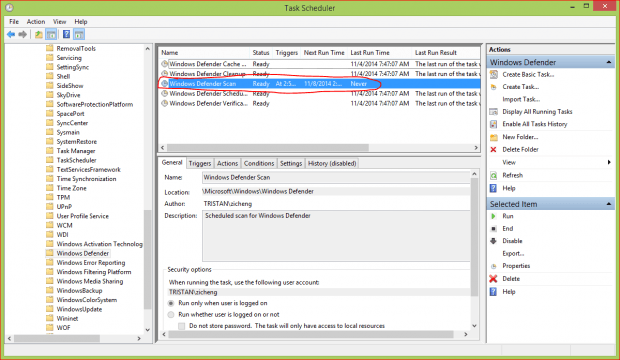Click the details pane scroll down arrow
Screen dimensions: 620x360
[x=474, y=326]
